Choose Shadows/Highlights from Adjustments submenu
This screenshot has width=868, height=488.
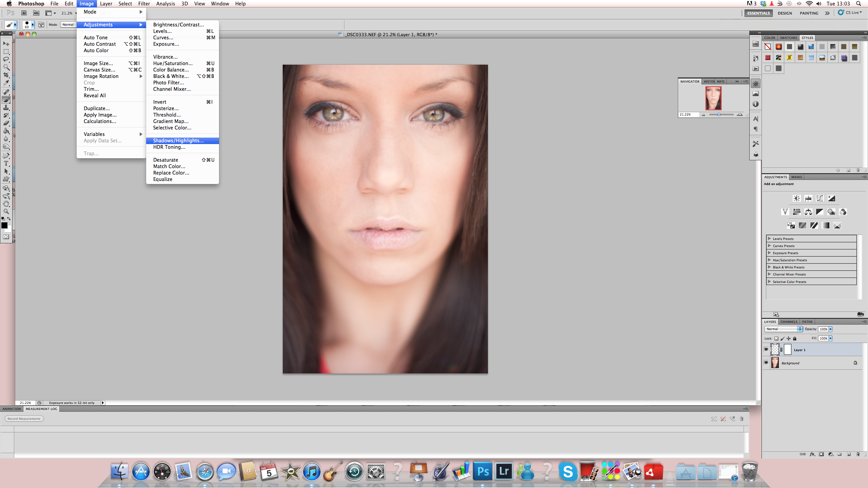coord(178,141)
